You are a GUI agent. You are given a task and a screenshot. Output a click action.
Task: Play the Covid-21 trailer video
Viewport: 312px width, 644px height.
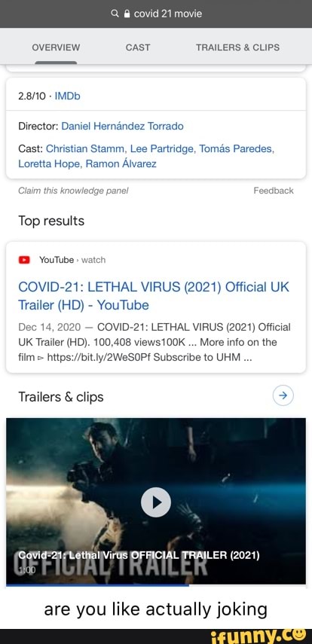pyautogui.click(x=156, y=502)
